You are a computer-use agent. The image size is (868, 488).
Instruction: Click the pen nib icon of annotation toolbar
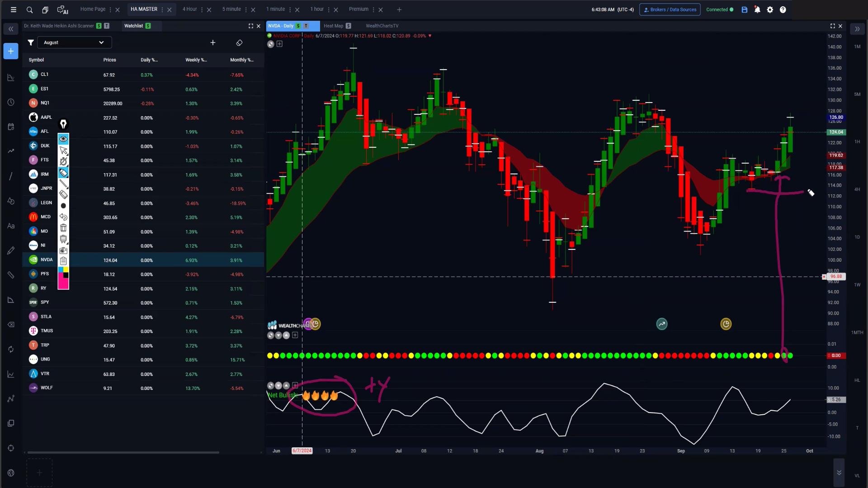[63, 124]
